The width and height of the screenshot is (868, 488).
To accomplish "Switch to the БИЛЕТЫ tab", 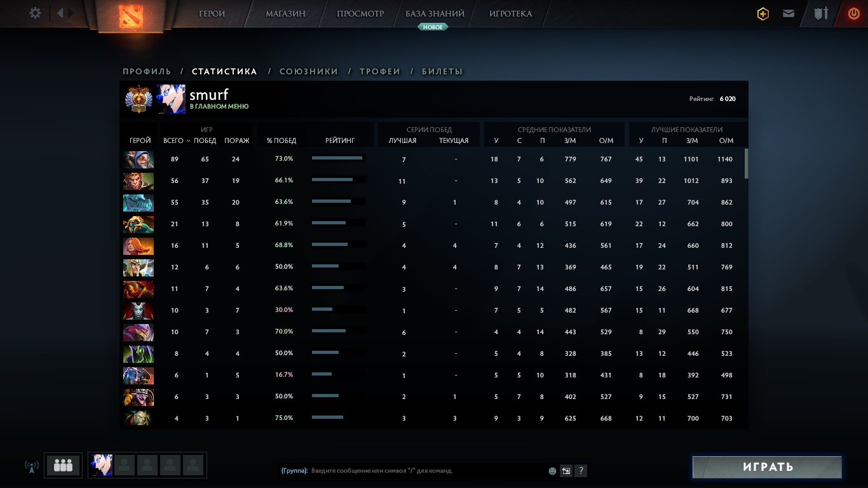I will 442,72.
